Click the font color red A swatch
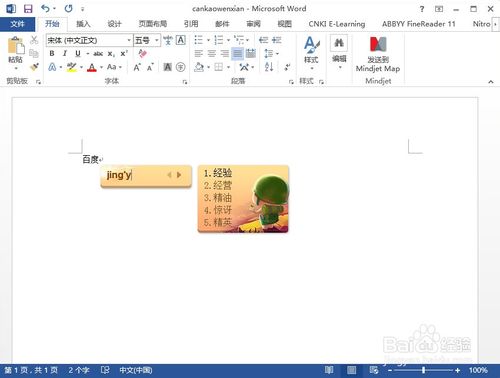 tap(92, 67)
